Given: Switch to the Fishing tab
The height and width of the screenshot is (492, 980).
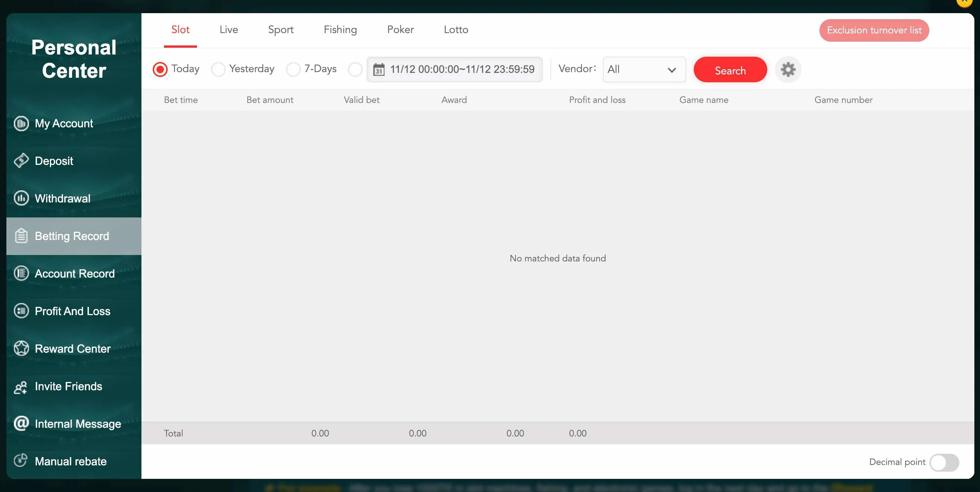Looking at the screenshot, I should coord(340,30).
